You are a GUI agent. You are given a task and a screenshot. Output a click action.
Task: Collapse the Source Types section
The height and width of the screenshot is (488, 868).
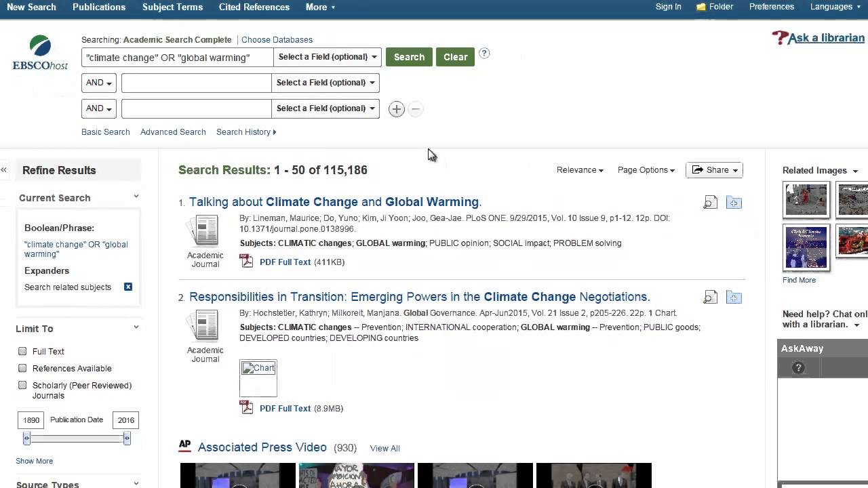(136, 483)
